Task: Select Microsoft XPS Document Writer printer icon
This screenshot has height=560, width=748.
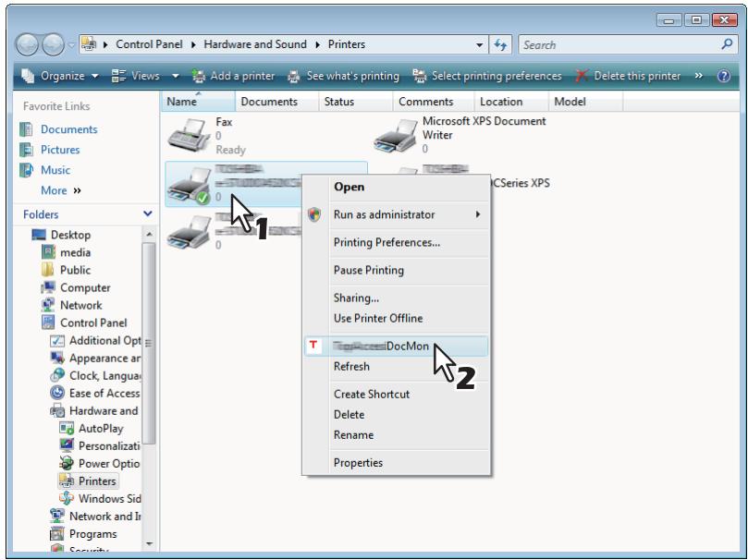Action: pos(396,136)
